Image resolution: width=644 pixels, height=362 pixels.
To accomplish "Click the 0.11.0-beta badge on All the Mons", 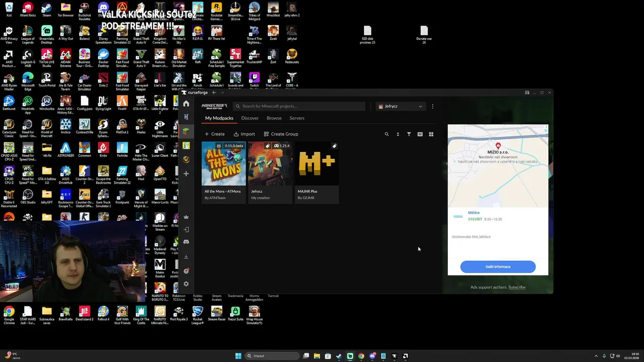I will point(230,146).
